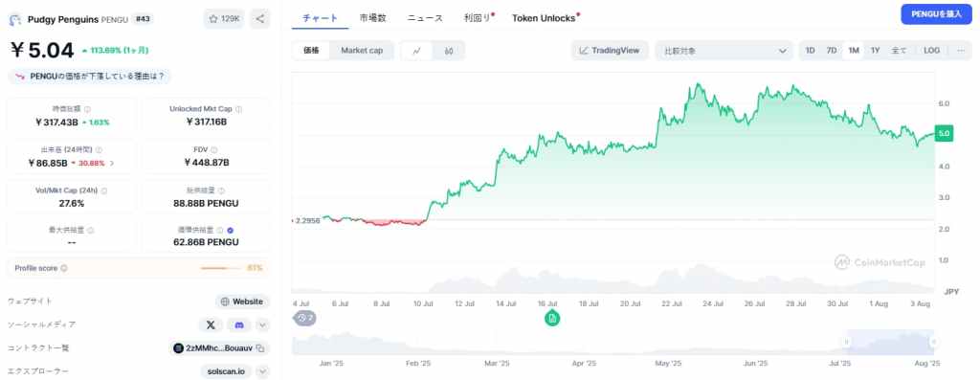Viewport: 980px width, 380px height.
Task: Toggle LOG scale on the chart
Action: pyautogui.click(x=931, y=51)
